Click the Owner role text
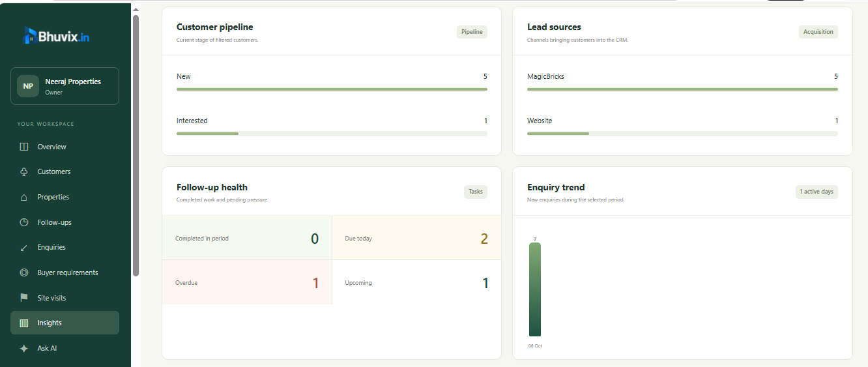868x367 pixels. pos(54,93)
